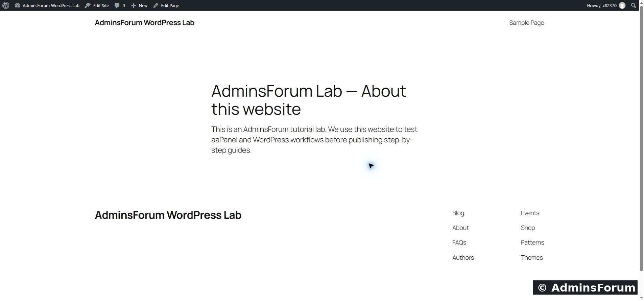Image resolution: width=644 pixels, height=301 pixels.
Task: Open the Sample Page navigation link
Action: click(x=527, y=23)
